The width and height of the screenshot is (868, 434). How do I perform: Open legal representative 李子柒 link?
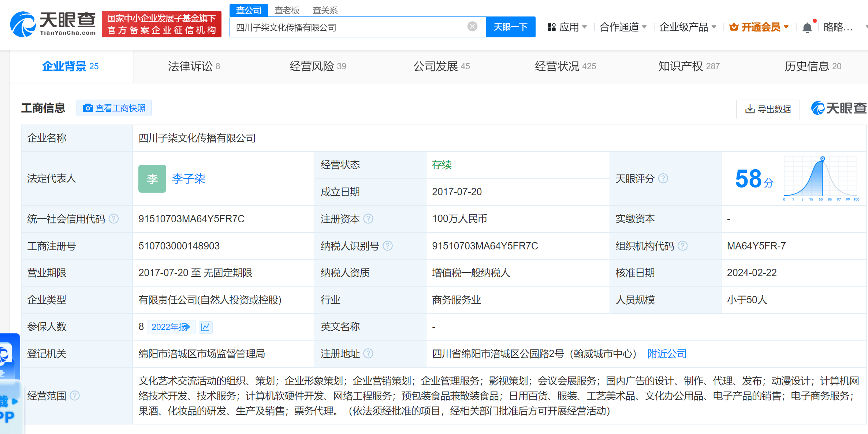(x=189, y=179)
